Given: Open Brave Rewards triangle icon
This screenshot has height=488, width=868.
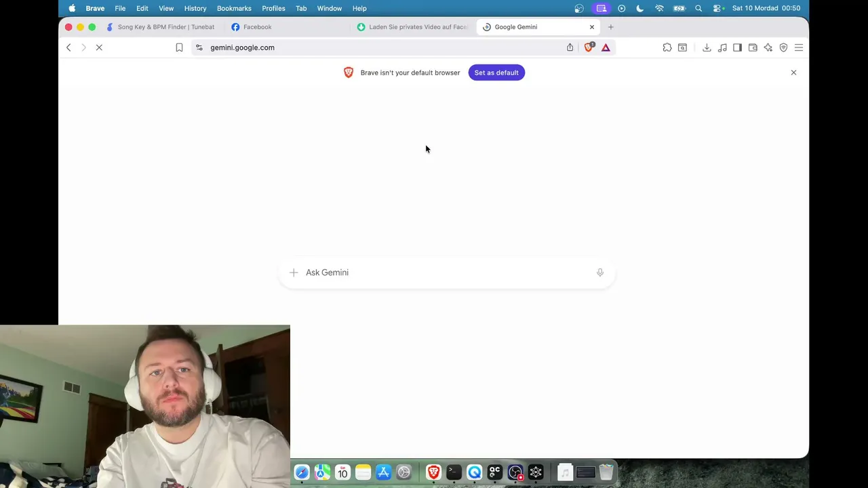Looking at the screenshot, I should pyautogui.click(x=606, y=47).
